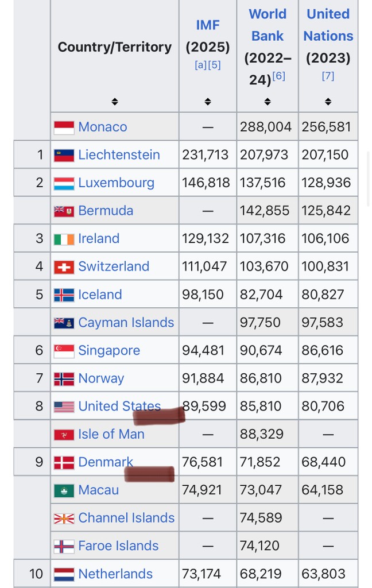This screenshot has height=588, width=372.
Task: Go to the Netherlands article link
Action: pyautogui.click(x=115, y=574)
